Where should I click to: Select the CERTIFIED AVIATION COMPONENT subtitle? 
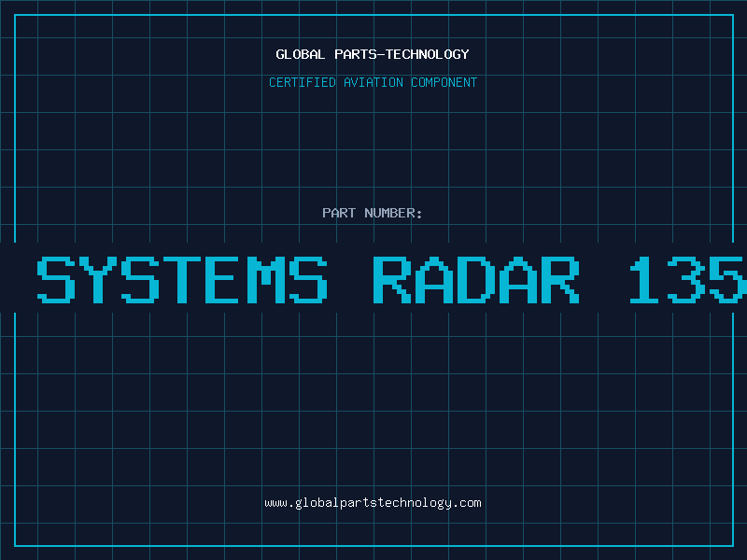tap(373, 82)
